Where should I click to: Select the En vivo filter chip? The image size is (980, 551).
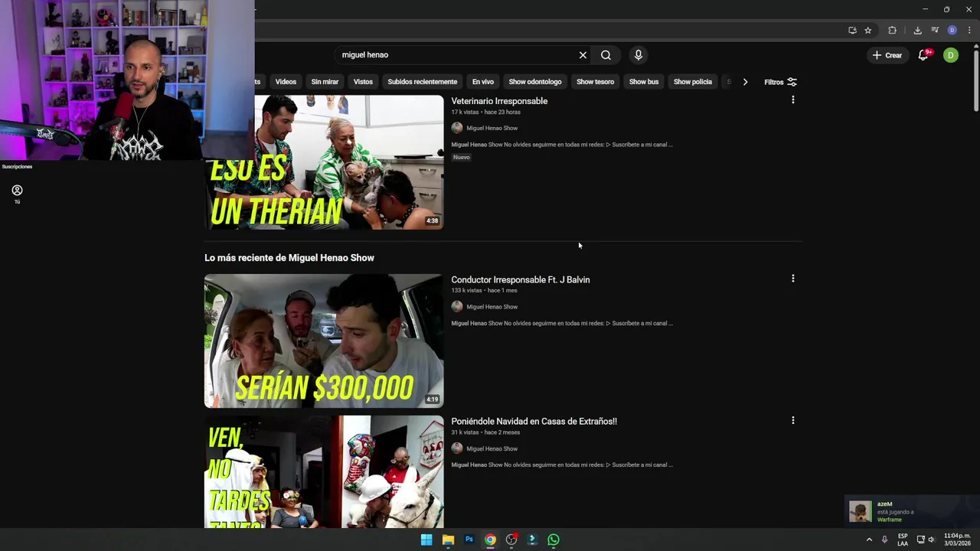482,82
